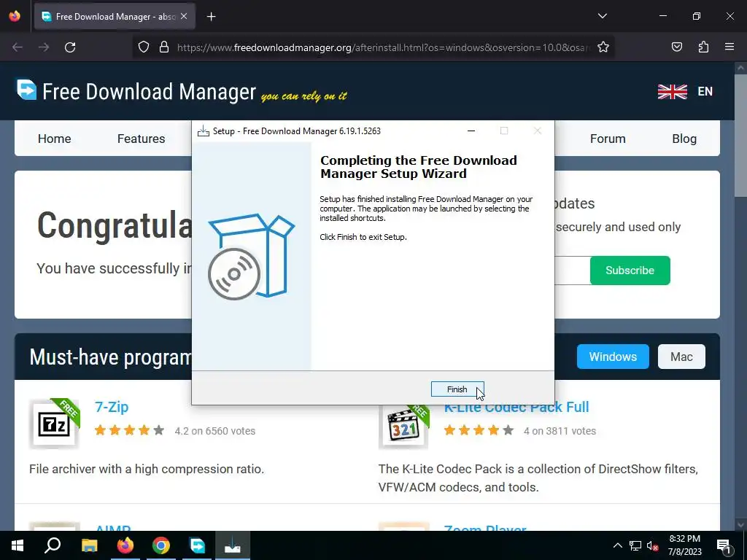Open the 7-Zip program link
Image resolution: width=747 pixels, height=560 pixels.
pyautogui.click(x=112, y=407)
